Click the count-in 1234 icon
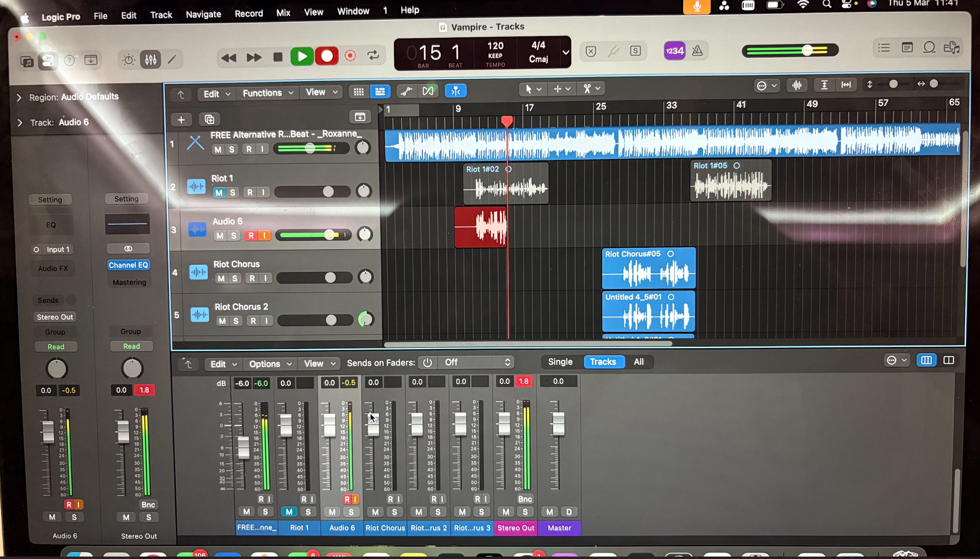 (674, 50)
